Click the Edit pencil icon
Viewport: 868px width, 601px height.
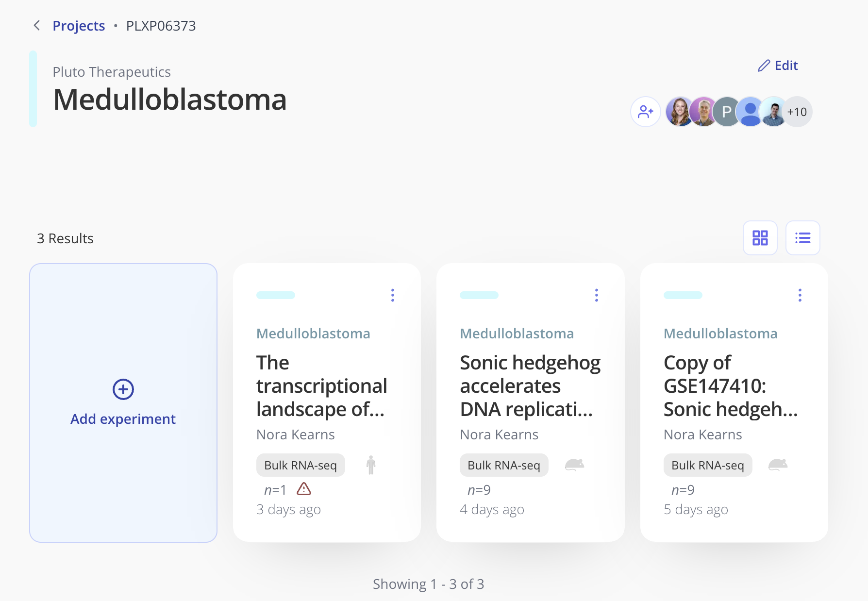point(763,65)
